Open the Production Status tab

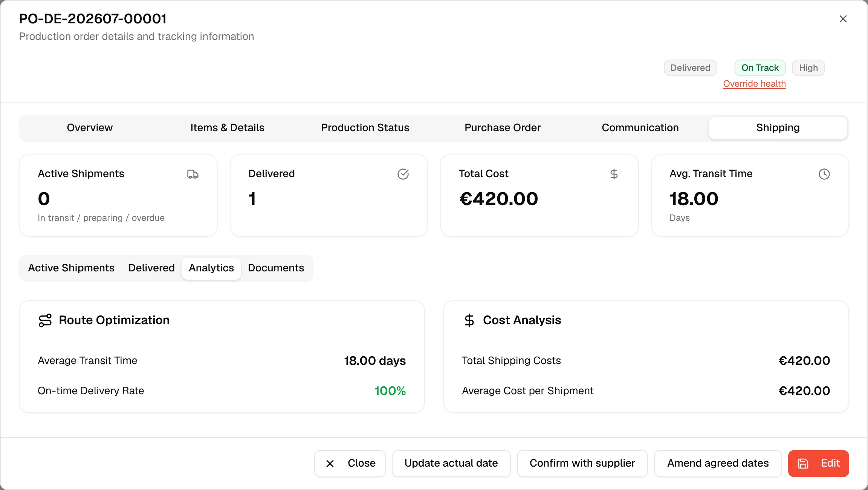[365, 128]
